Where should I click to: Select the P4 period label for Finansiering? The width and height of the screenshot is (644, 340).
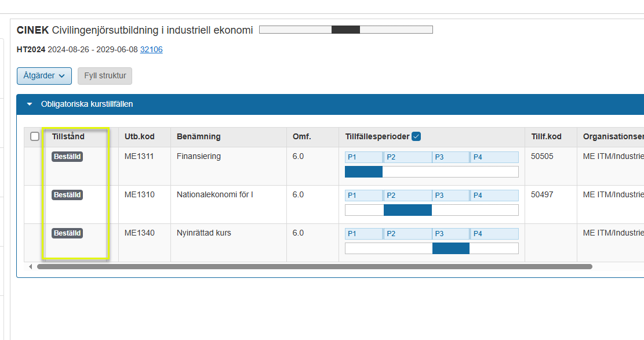pyautogui.click(x=494, y=157)
